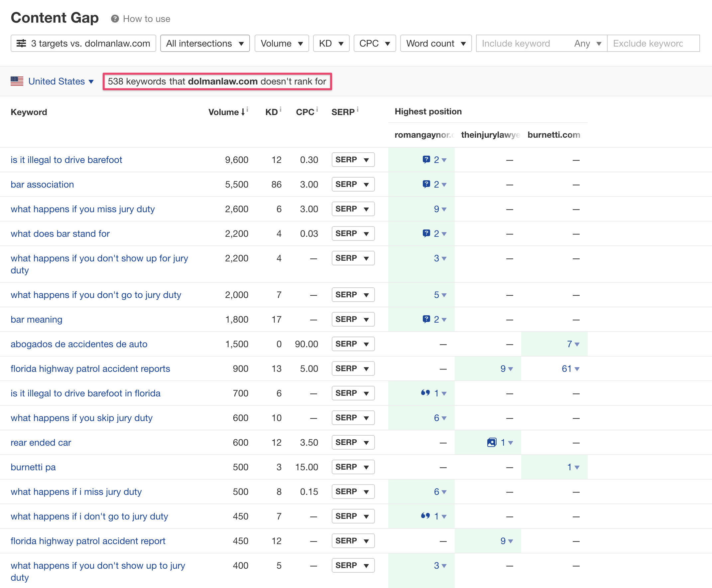712x588 pixels.
Task: Open the All intersections dropdown
Action: pyautogui.click(x=205, y=43)
